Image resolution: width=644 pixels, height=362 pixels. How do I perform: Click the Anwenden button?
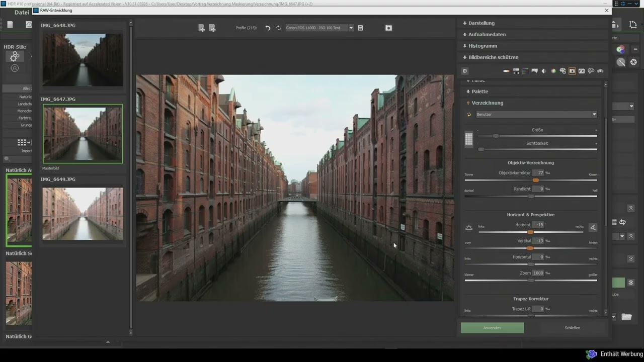[492, 328]
